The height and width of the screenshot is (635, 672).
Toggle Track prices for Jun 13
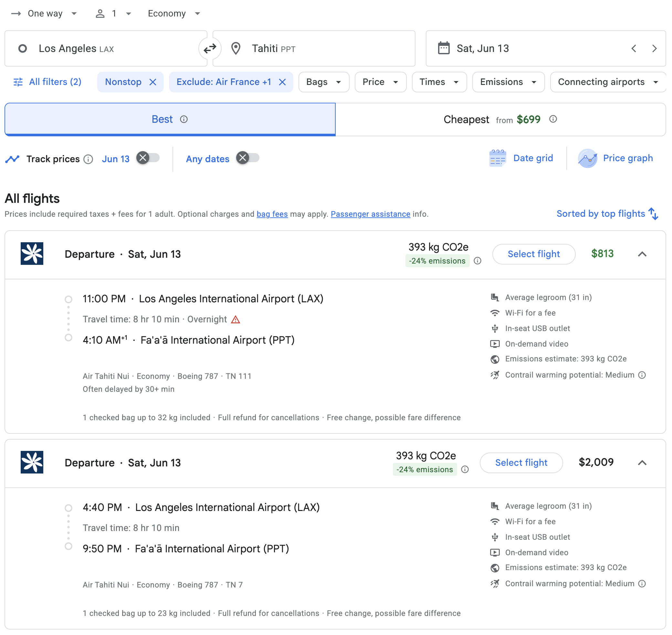(x=148, y=158)
